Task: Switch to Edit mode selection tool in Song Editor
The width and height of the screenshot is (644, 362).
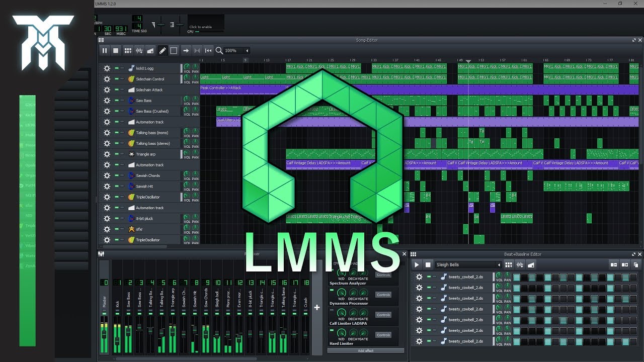Action: tap(174, 50)
